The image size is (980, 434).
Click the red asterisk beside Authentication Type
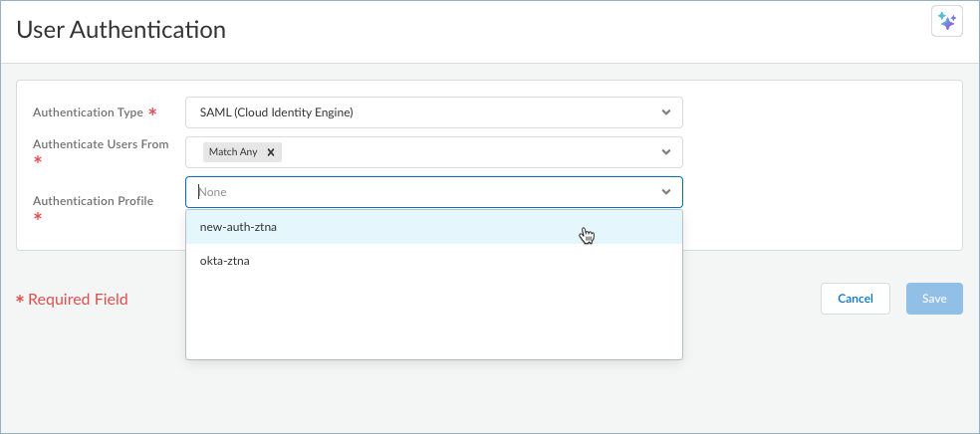pyautogui.click(x=152, y=112)
